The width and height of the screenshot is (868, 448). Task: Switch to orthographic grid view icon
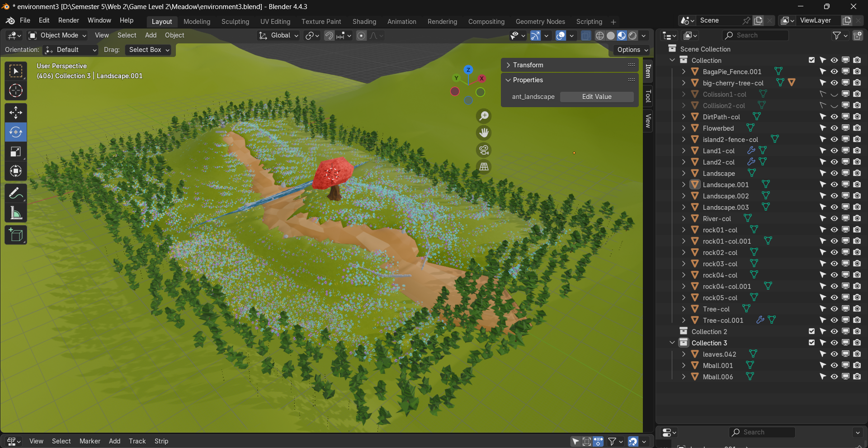point(484,167)
